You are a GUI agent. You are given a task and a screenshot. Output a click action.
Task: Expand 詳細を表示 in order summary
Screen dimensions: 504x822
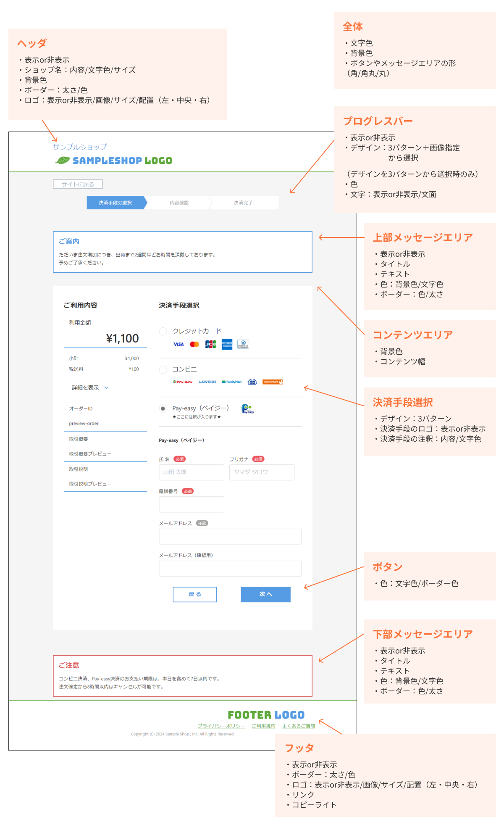point(90,387)
